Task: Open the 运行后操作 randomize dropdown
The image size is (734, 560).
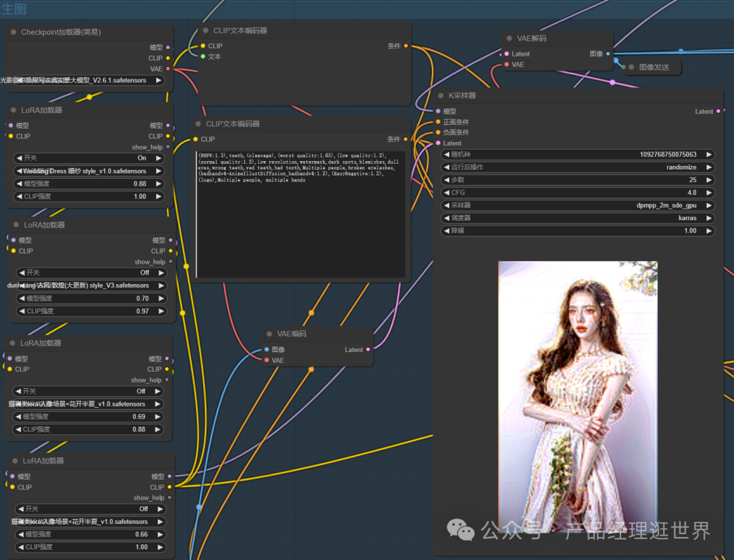Action: (x=578, y=167)
